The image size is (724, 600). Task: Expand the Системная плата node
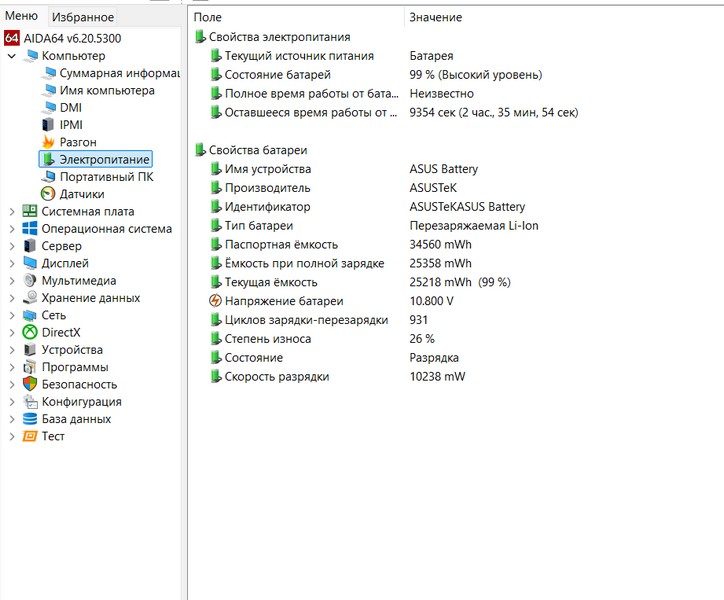coord(12,211)
